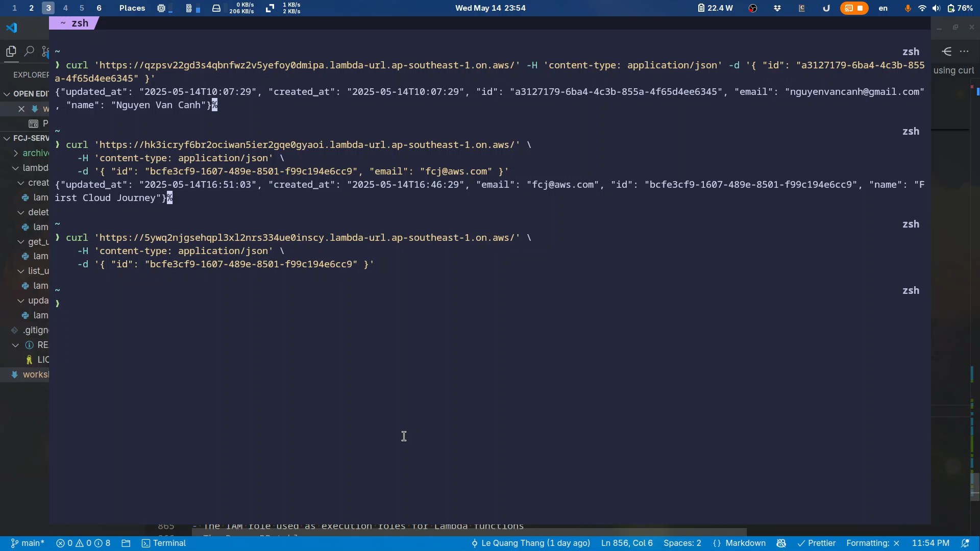Viewport: 980px width, 551px height.
Task: Click the memory monitor icon in top panel
Action: [x=189, y=8]
